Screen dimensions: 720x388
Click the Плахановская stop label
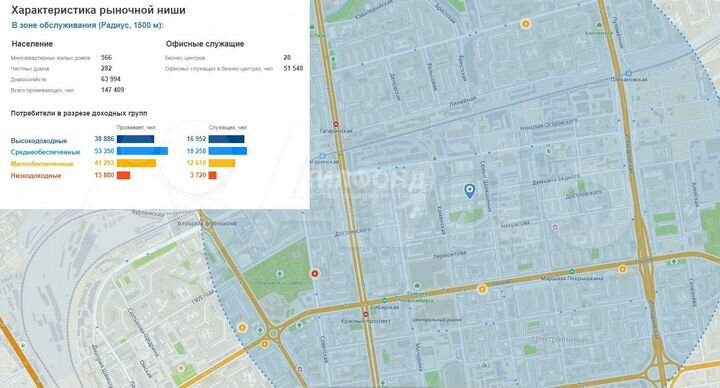[629, 79]
